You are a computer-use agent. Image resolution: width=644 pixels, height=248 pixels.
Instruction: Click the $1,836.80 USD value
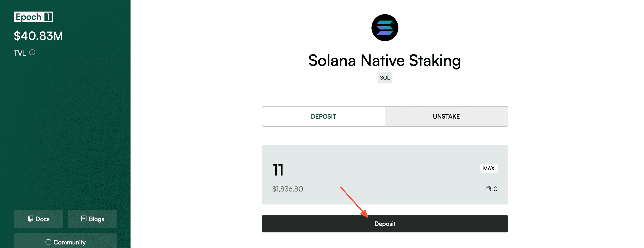(287, 189)
